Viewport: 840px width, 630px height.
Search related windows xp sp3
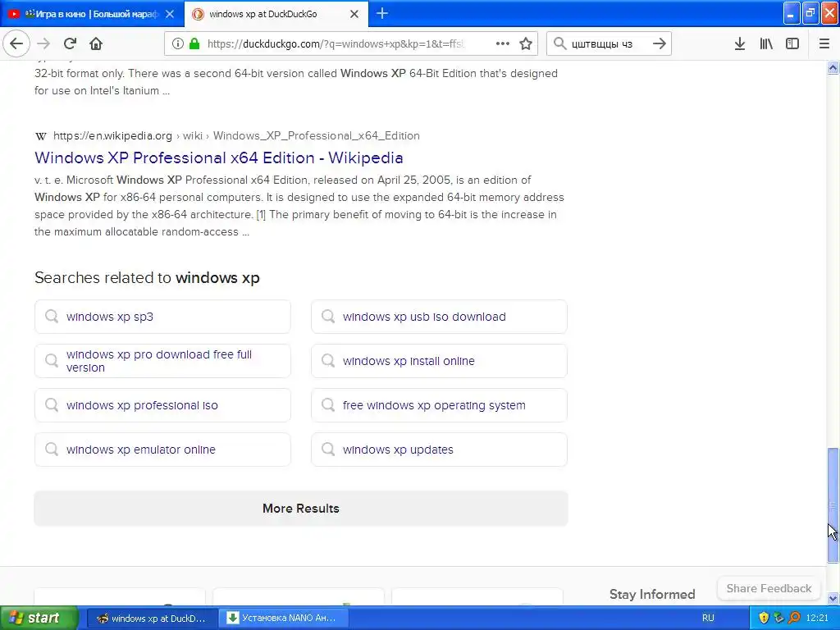(x=162, y=317)
